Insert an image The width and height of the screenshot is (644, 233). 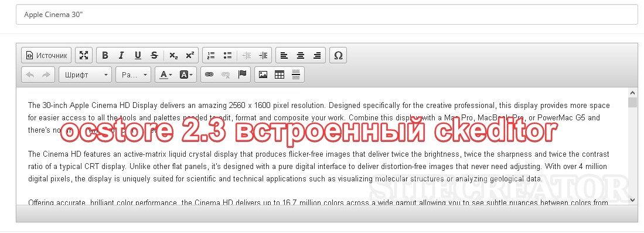[x=263, y=75]
